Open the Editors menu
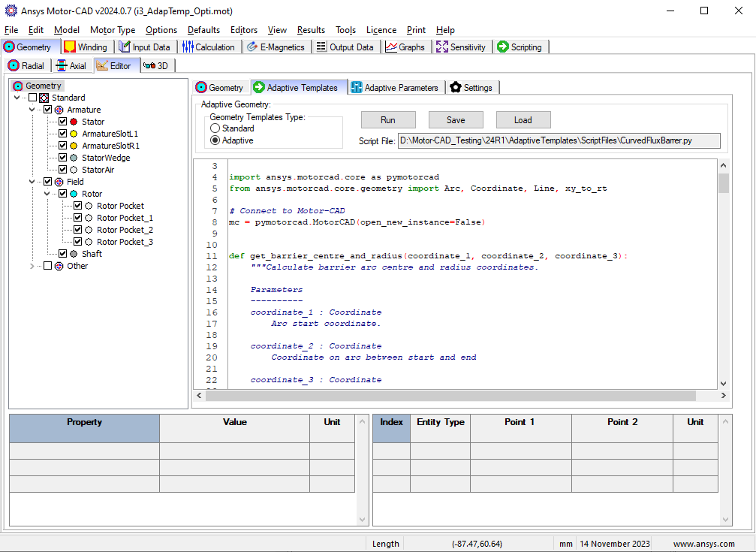The image size is (756, 552). pyautogui.click(x=244, y=30)
